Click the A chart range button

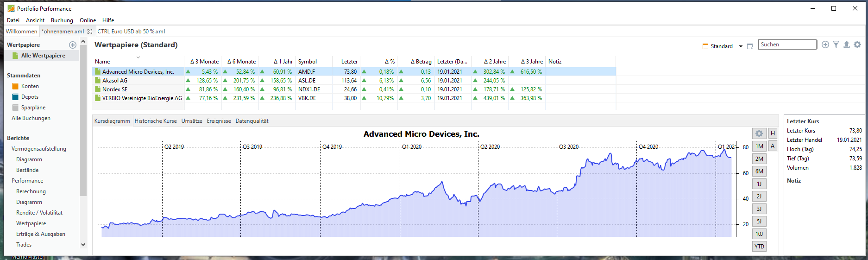(x=773, y=146)
